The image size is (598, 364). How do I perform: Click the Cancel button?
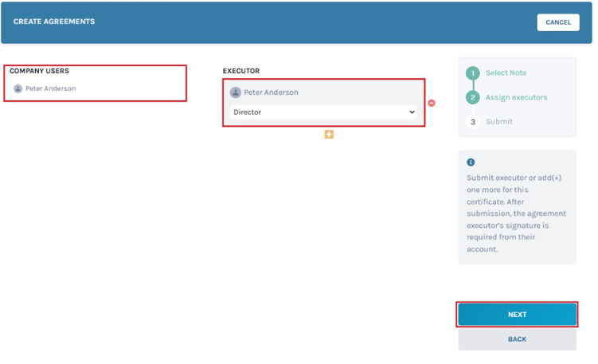(558, 22)
